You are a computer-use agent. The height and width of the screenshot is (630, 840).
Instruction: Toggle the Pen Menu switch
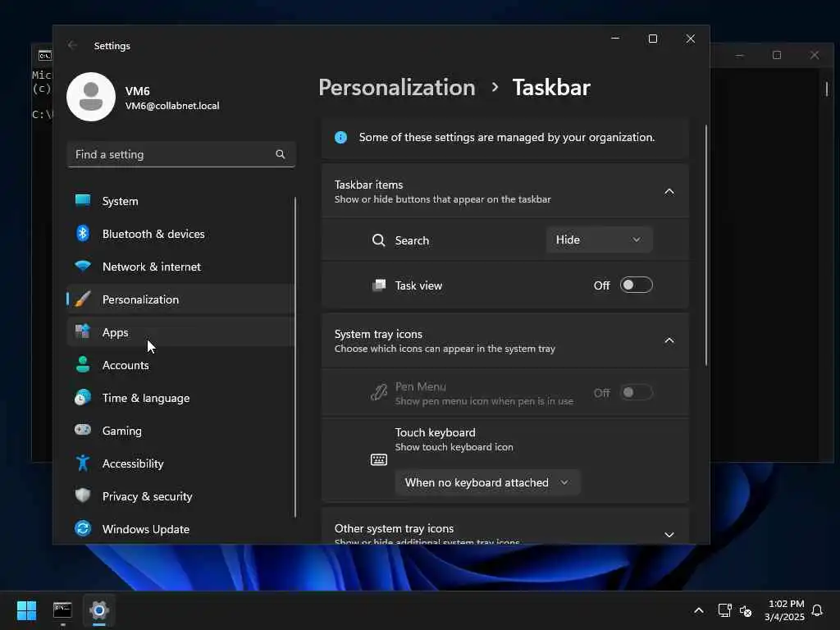[x=636, y=393]
